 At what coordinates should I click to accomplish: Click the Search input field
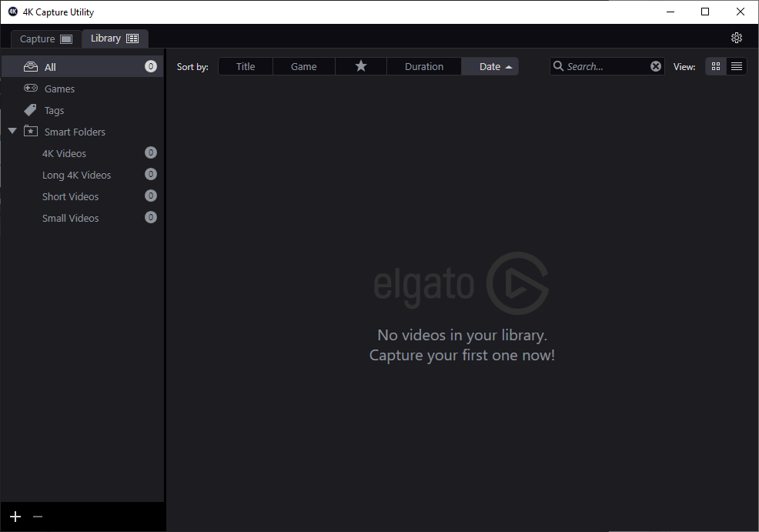click(607, 66)
